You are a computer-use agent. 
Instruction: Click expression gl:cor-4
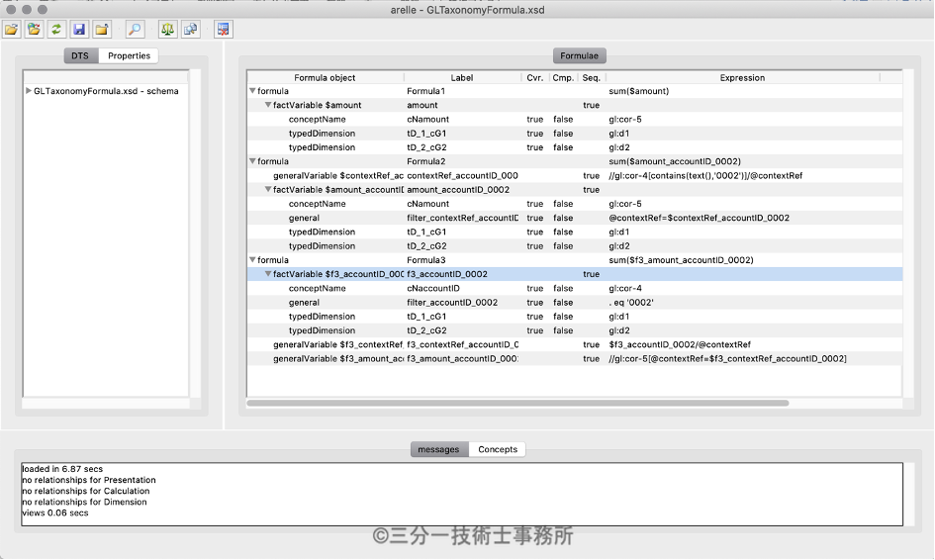pos(625,288)
